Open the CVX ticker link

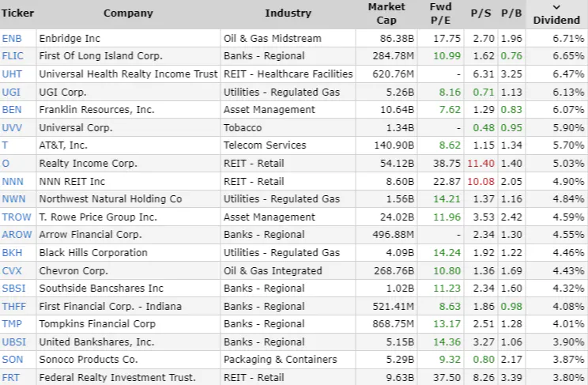pos(12,270)
